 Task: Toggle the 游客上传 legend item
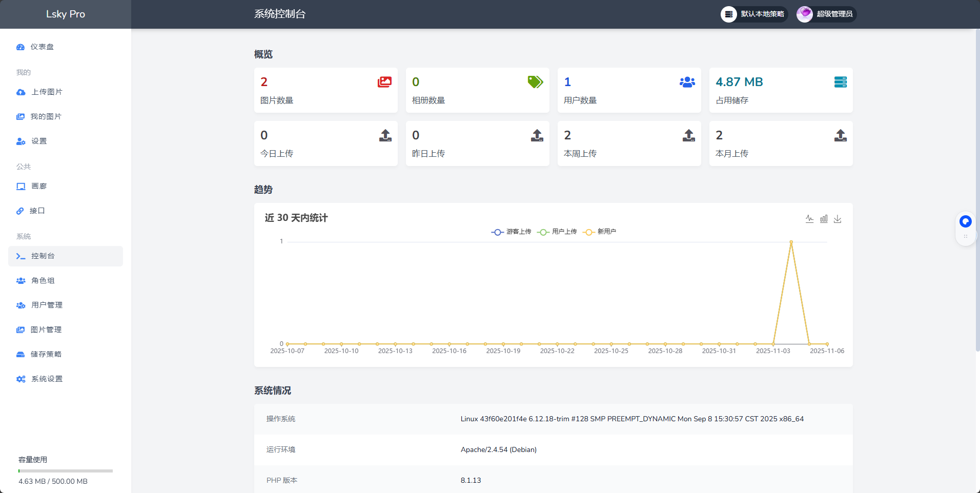[511, 232]
